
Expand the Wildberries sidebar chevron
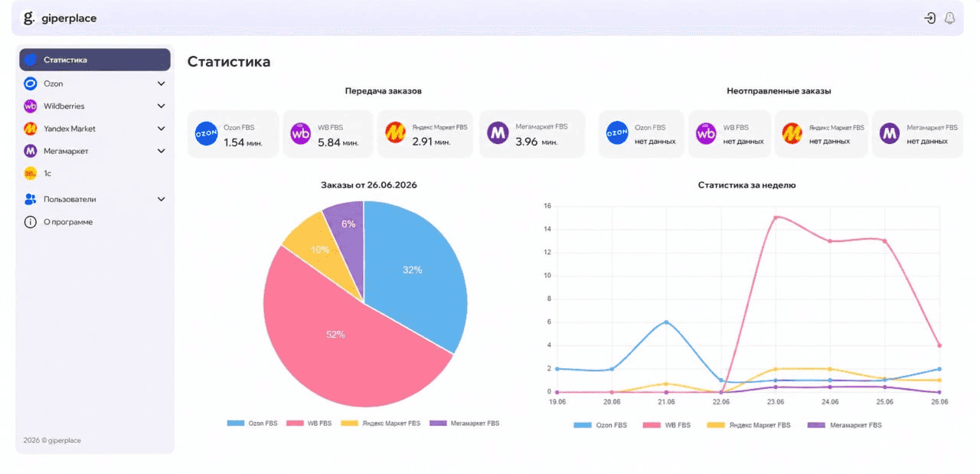pyautogui.click(x=162, y=106)
